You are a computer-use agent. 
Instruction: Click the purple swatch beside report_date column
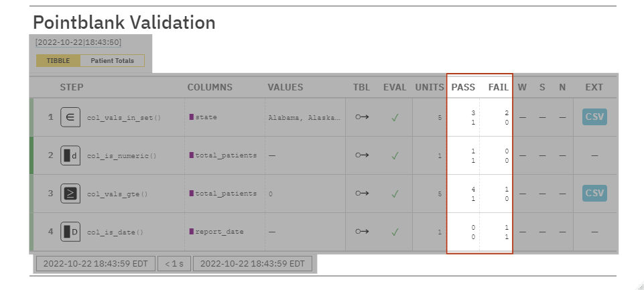(x=191, y=232)
